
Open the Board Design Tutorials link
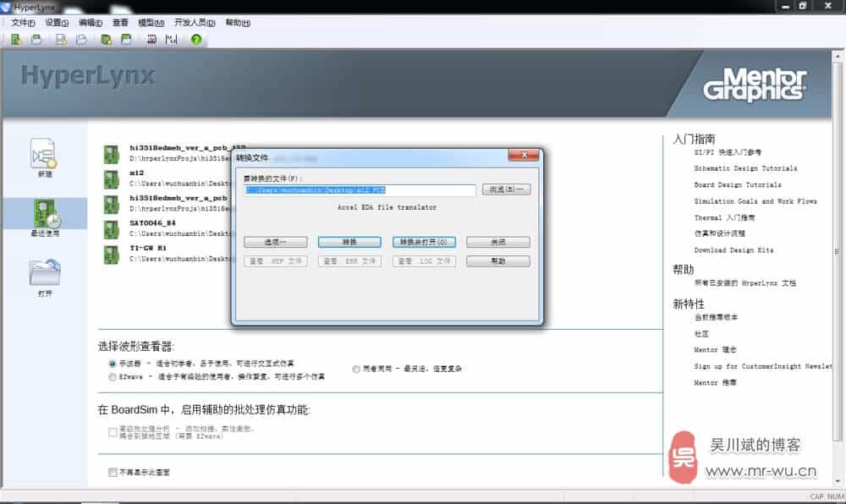738,185
